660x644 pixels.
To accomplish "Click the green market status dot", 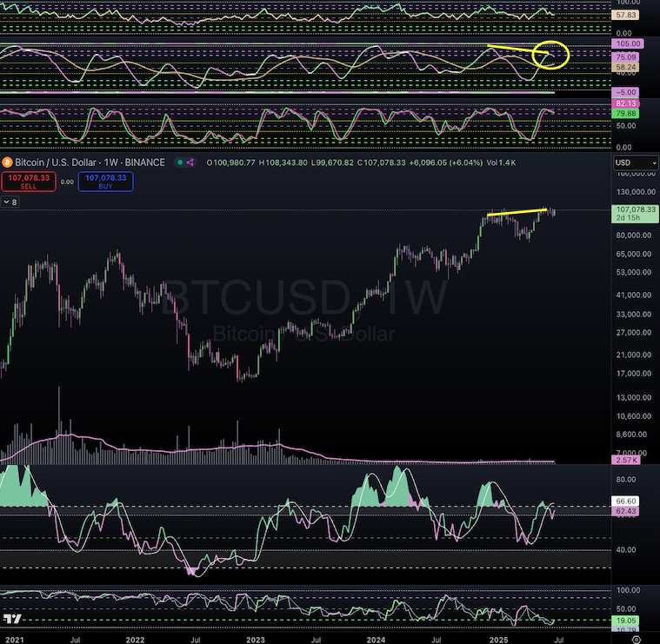I will coord(180,163).
